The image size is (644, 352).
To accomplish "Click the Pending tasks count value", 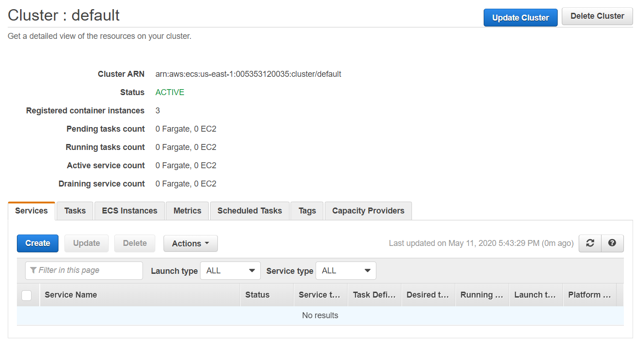I will point(186,129).
